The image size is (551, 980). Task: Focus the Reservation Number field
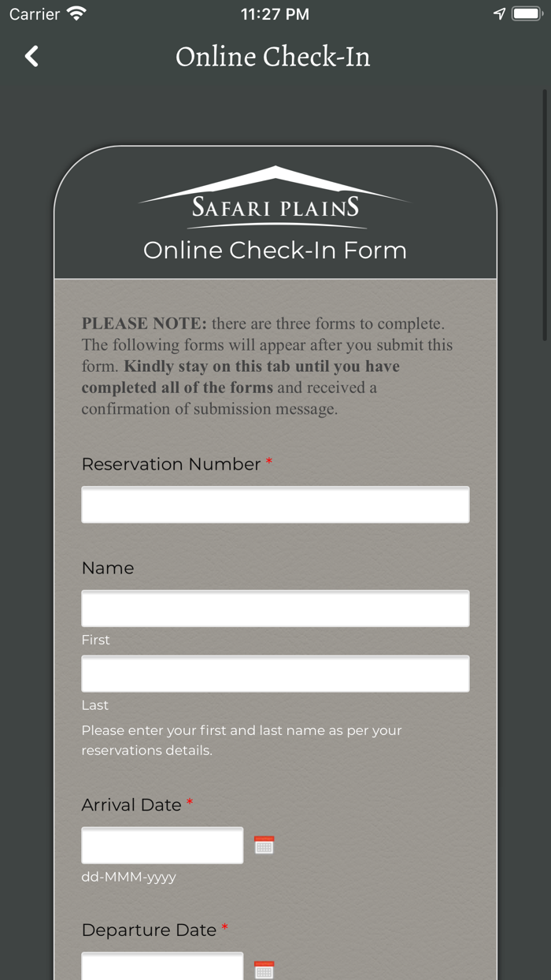click(x=275, y=505)
